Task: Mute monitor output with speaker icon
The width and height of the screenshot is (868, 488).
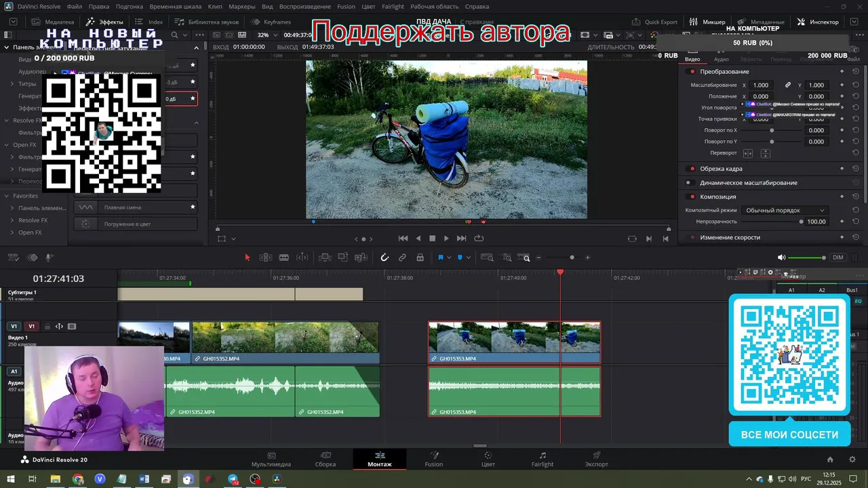Action: coord(781,258)
